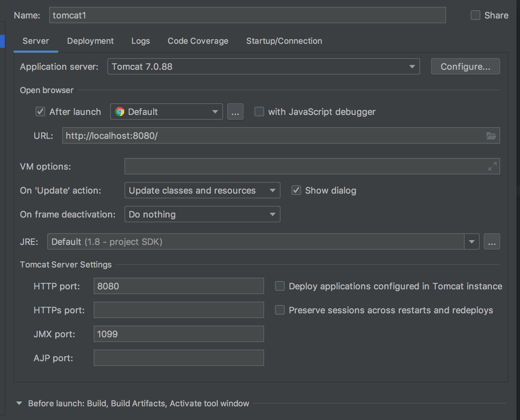Image resolution: width=520 pixels, height=420 pixels.
Task: Click the Chrome icon in browser dropdown
Action: click(120, 111)
